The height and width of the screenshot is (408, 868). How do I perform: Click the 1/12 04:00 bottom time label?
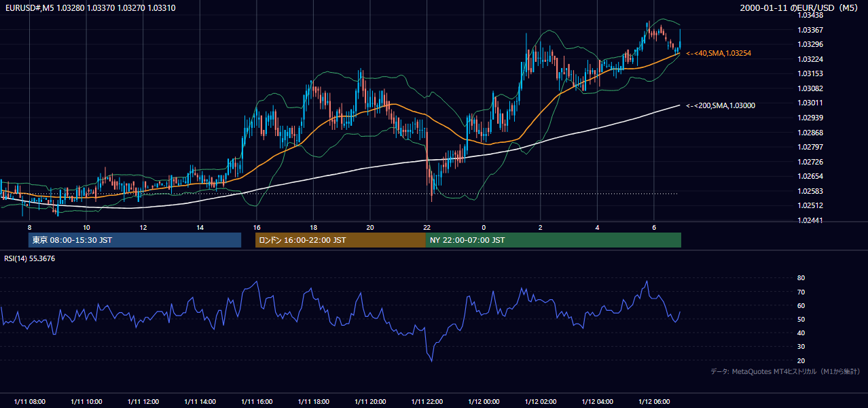click(x=597, y=401)
